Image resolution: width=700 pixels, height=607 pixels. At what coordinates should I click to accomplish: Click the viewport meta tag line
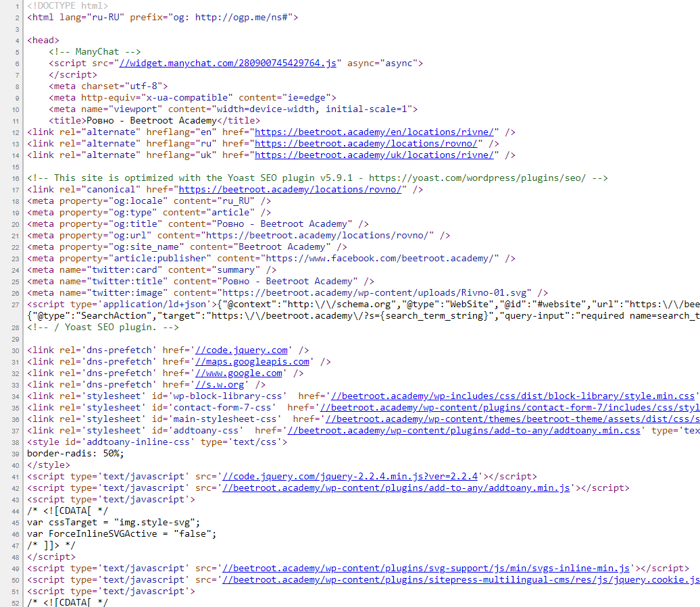tap(233, 109)
